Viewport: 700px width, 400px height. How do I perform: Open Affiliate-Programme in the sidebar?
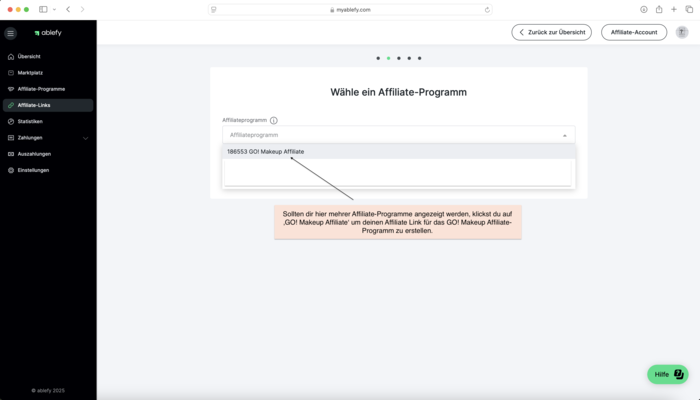tap(41, 89)
